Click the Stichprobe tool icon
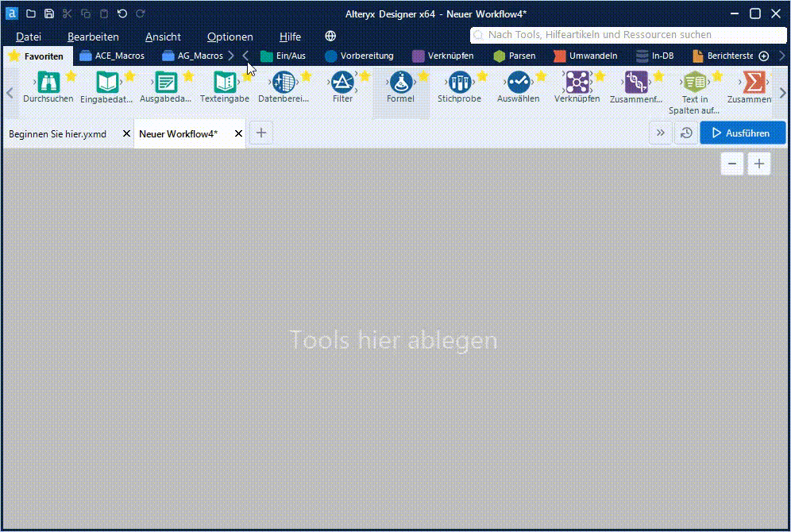Viewport: 791px width, 532px height. [x=459, y=83]
